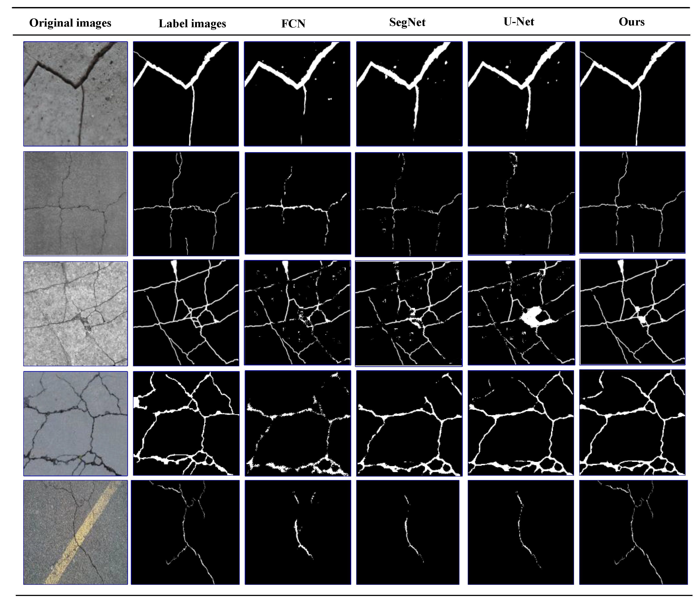Click the 'U-Net' column header
The image size is (700, 603).
519,22
